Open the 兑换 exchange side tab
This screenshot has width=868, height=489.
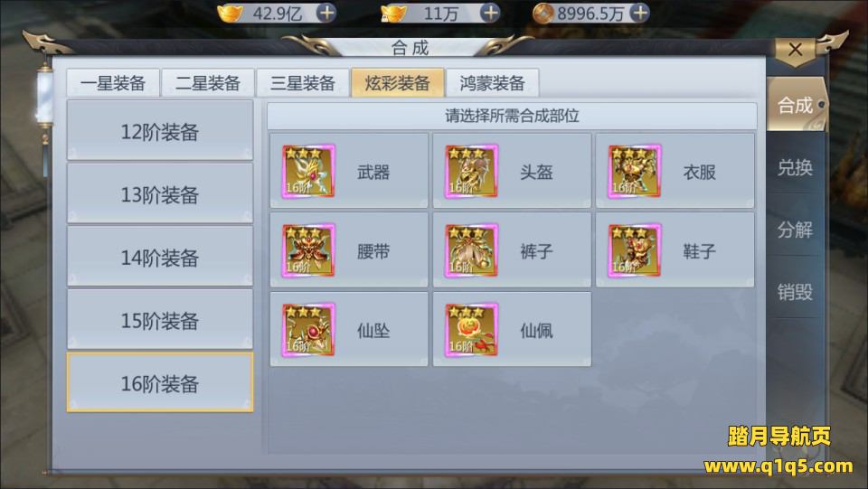pos(795,167)
